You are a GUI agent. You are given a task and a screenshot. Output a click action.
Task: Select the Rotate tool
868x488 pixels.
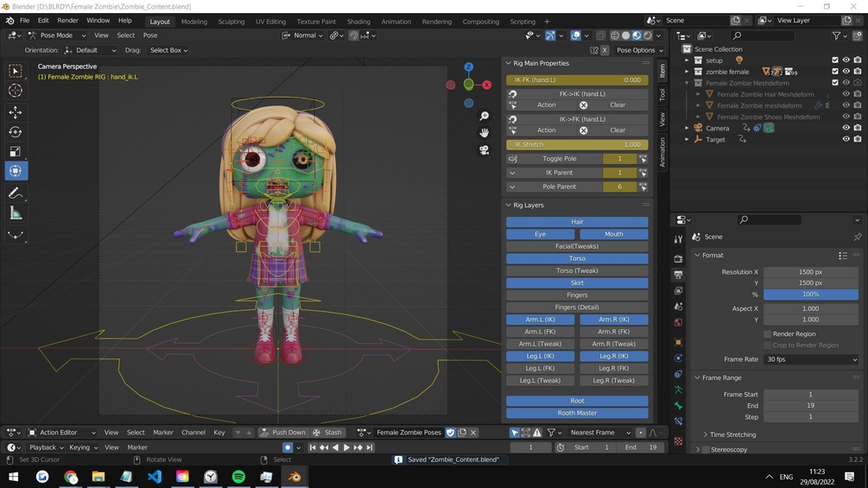point(16,132)
